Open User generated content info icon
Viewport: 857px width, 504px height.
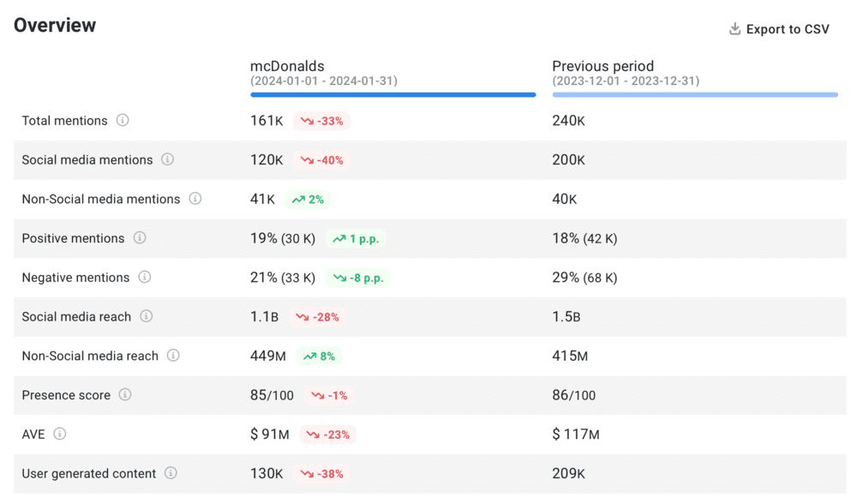(171, 473)
